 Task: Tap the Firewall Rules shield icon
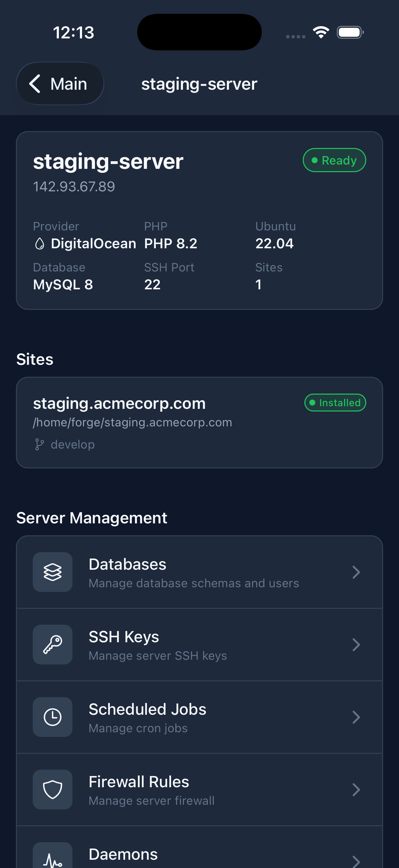point(53,790)
